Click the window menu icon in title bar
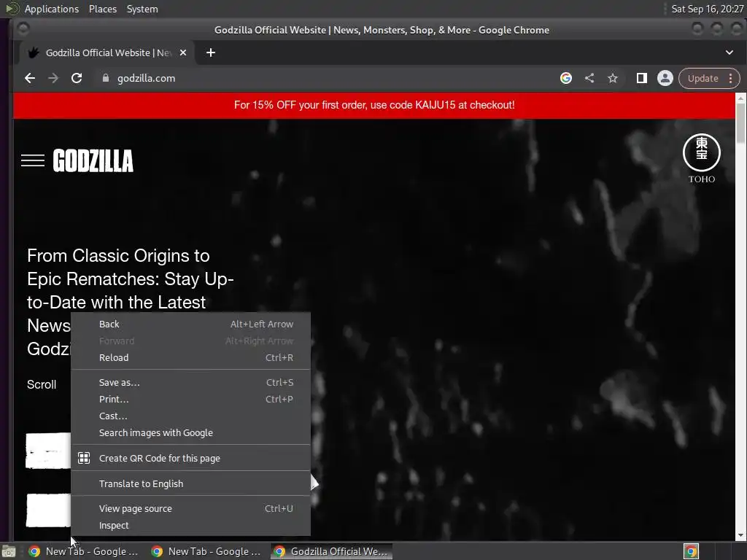 pos(23,29)
